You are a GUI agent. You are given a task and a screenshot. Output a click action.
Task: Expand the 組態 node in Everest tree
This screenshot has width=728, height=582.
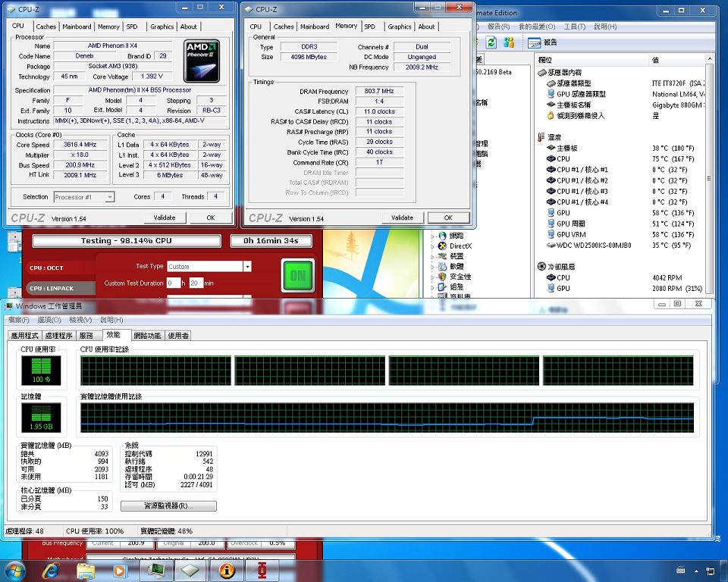(432, 287)
